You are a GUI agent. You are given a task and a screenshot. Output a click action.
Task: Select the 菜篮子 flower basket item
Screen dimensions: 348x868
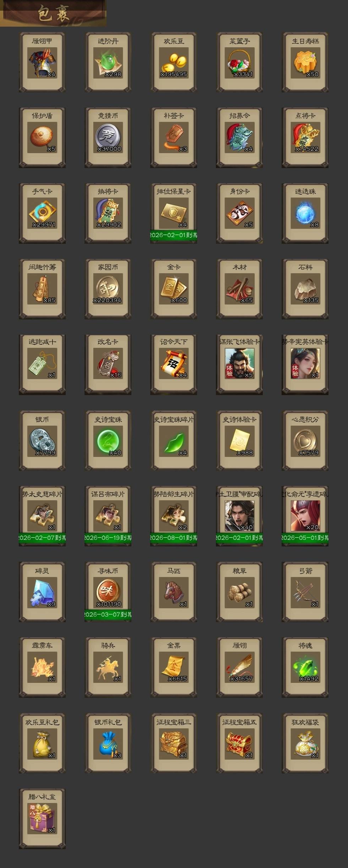[x=239, y=63]
